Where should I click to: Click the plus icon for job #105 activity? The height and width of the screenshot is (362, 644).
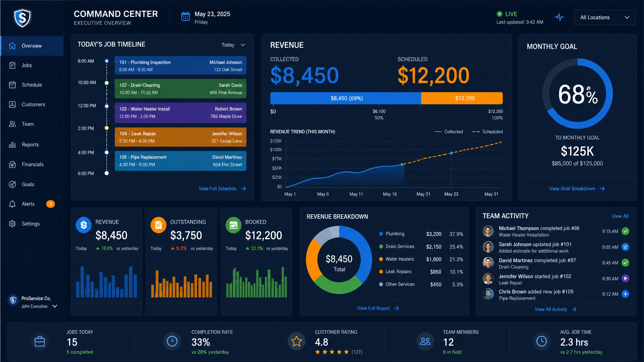[x=625, y=294]
